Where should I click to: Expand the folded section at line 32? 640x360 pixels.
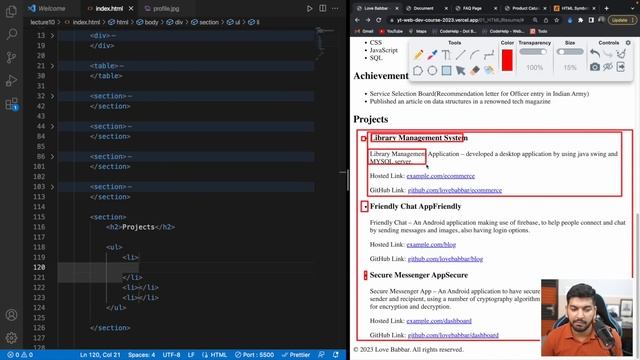pos(52,96)
